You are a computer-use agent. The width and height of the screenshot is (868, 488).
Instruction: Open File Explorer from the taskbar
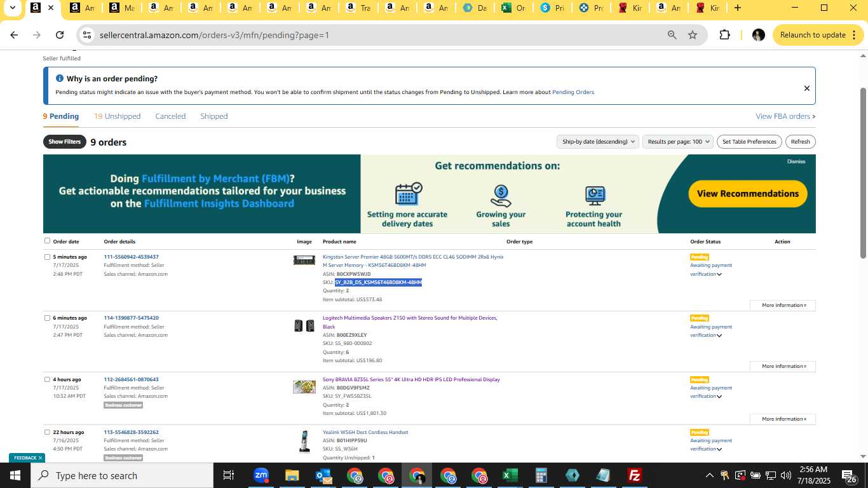click(x=292, y=475)
